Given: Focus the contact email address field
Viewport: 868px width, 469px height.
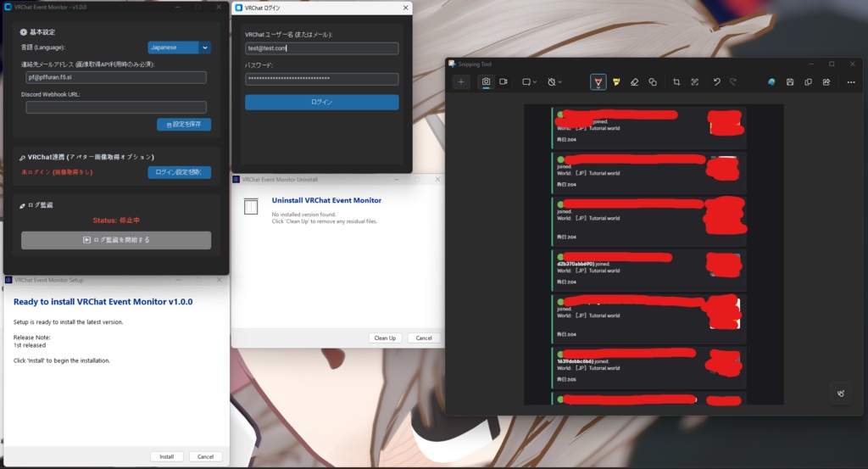Looking at the screenshot, I should [x=115, y=77].
